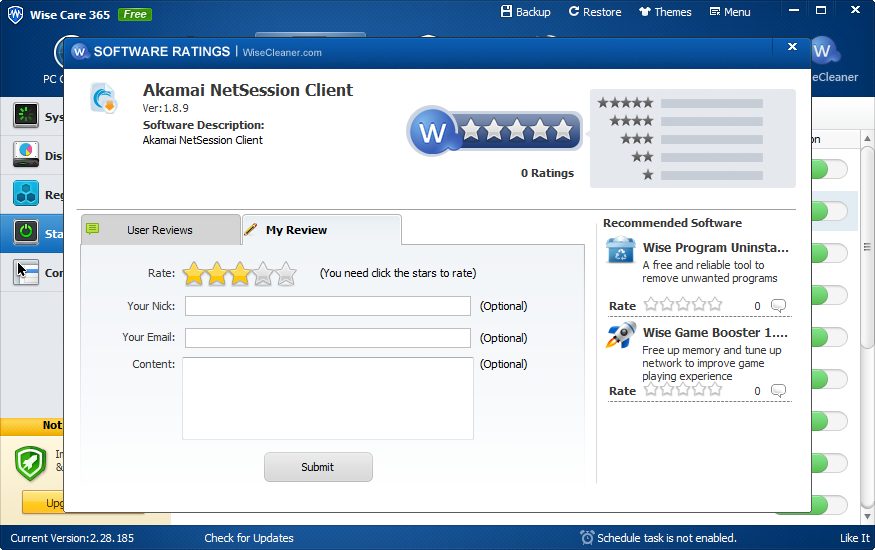Screen dimensions: 875x550
Task: Click the Startup power sidebar icon
Action: 26,231
